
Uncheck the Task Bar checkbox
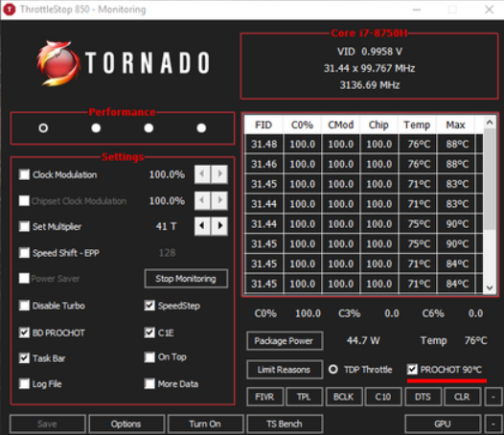(x=24, y=357)
